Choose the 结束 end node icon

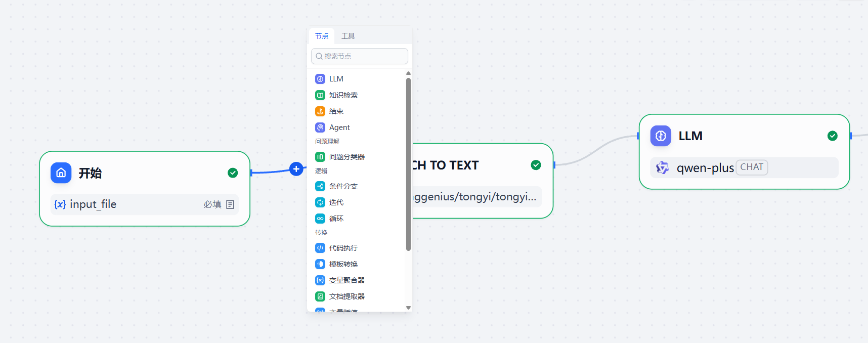(320, 111)
